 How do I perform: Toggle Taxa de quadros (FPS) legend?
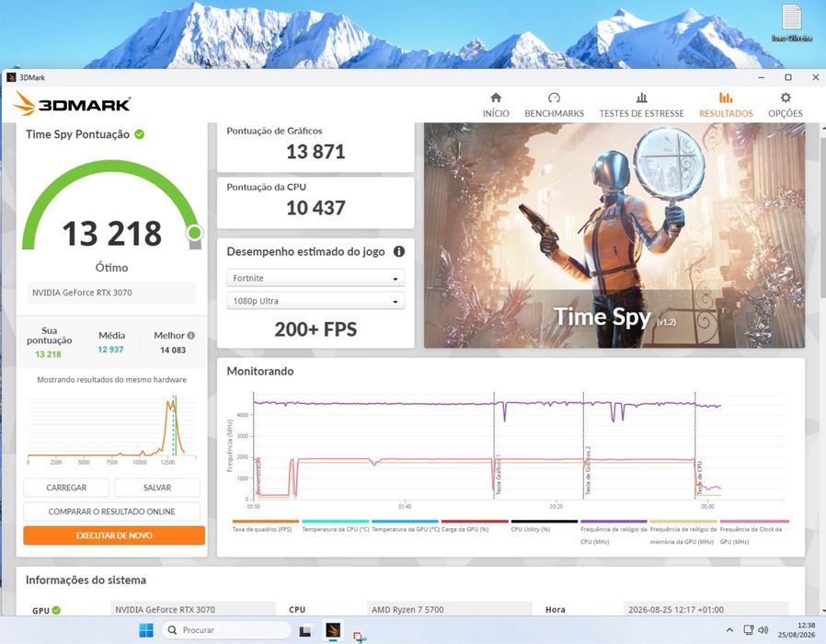tap(265, 526)
